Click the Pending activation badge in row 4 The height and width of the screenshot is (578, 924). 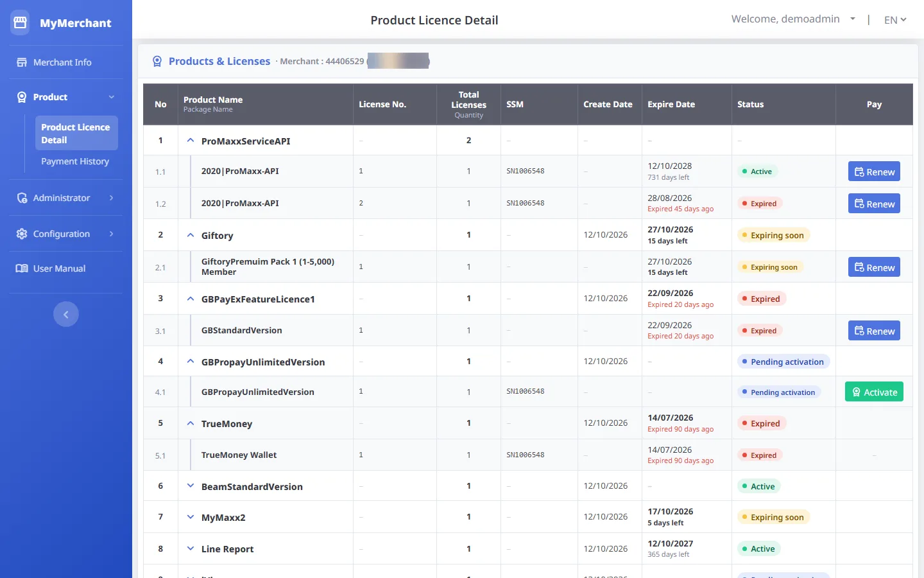(x=783, y=362)
